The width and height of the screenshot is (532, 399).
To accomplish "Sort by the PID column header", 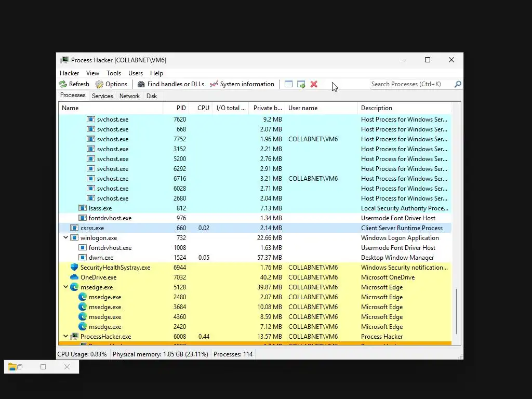I will coord(176,108).
